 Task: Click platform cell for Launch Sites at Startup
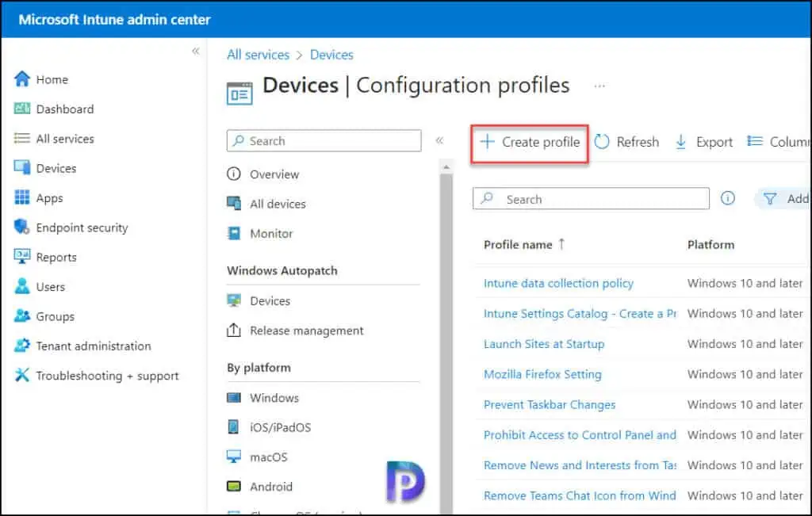point(745,344)
